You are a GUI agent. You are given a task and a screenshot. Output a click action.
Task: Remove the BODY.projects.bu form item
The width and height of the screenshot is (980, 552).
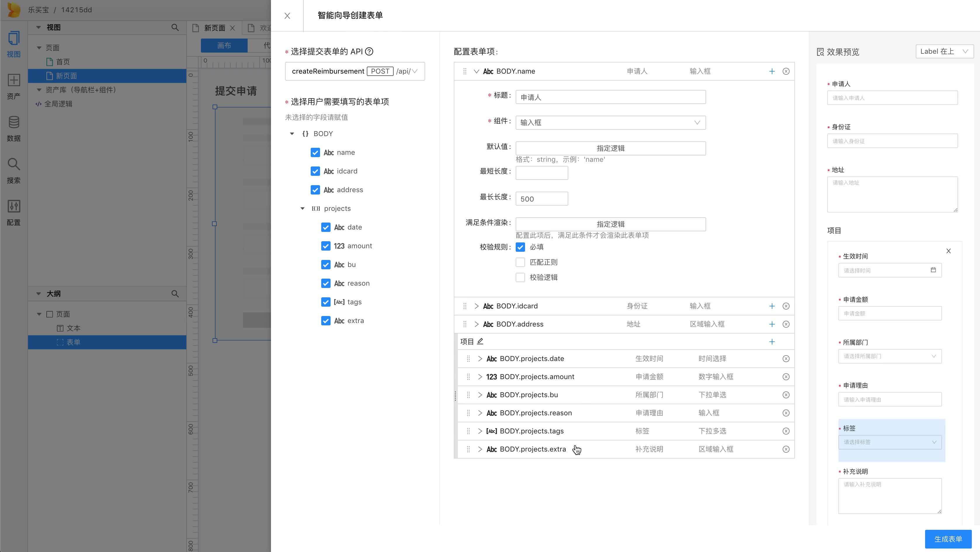click(x=786, y=395)
